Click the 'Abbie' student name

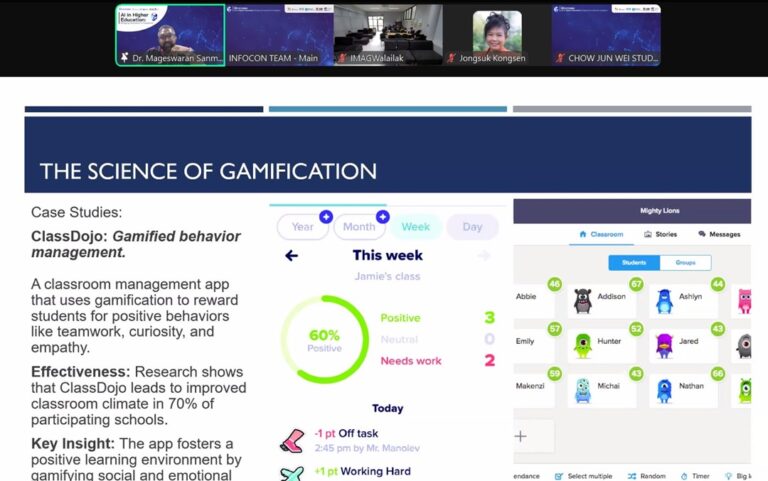click(526, 296)
